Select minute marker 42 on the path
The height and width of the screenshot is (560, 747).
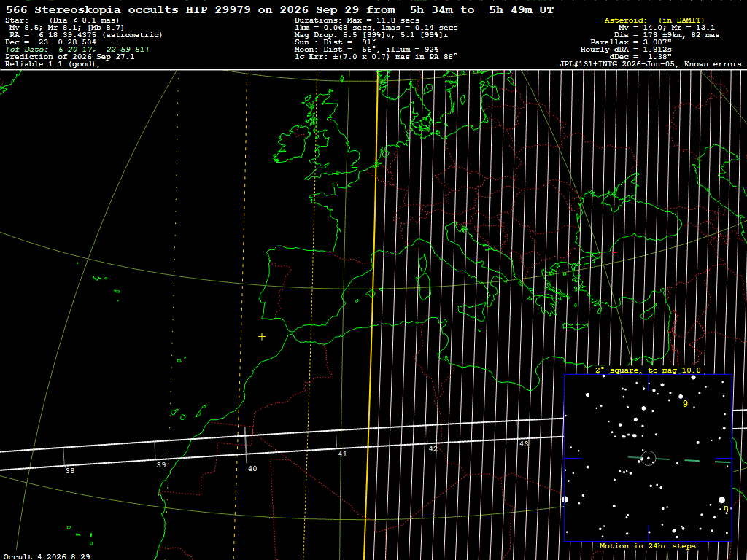tap(433, 448)
